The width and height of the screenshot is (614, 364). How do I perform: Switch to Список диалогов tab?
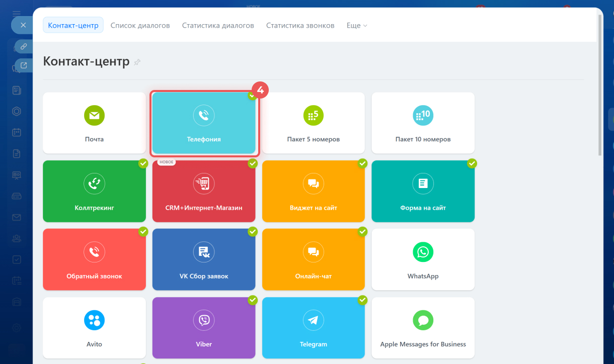point(140,25)
